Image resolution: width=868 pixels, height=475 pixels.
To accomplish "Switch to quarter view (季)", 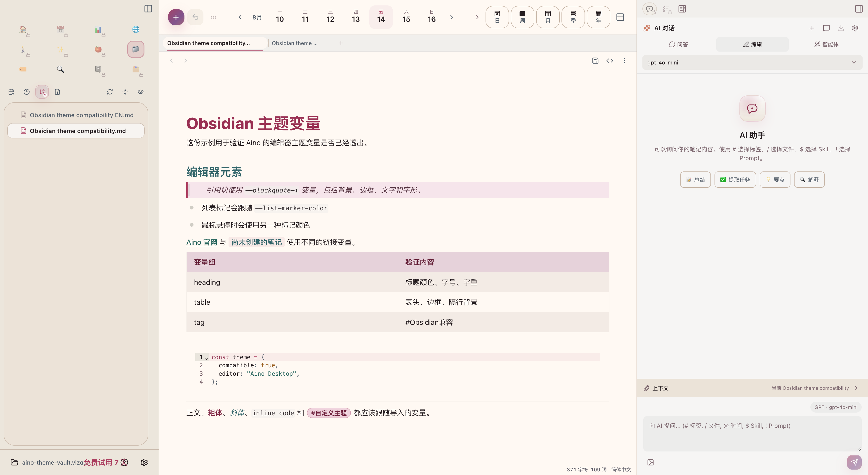I will pos(573,17).
